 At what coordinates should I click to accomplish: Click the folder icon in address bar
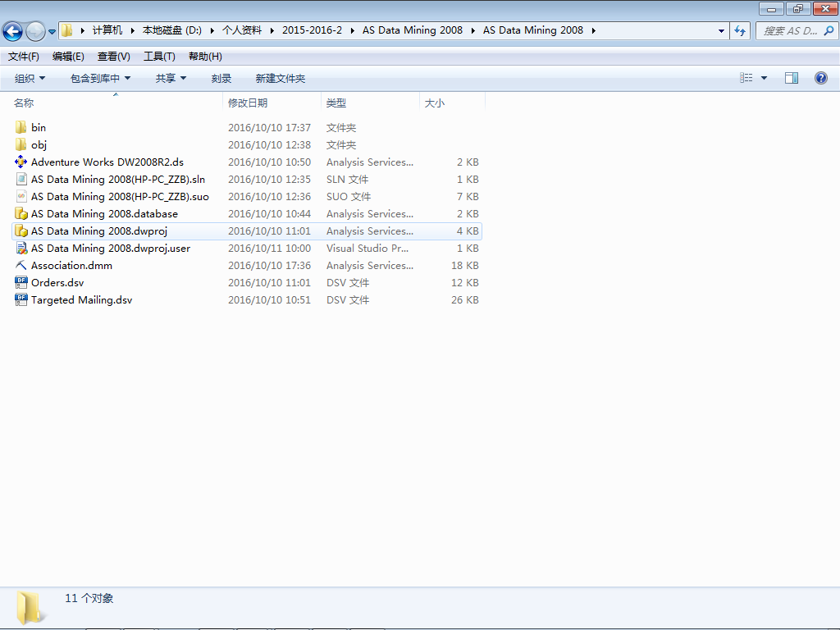[66, 30]
